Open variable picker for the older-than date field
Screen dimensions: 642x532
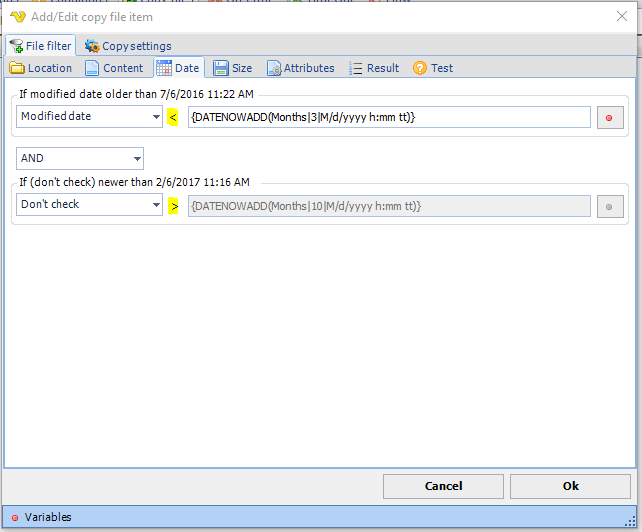coord(610,118)
